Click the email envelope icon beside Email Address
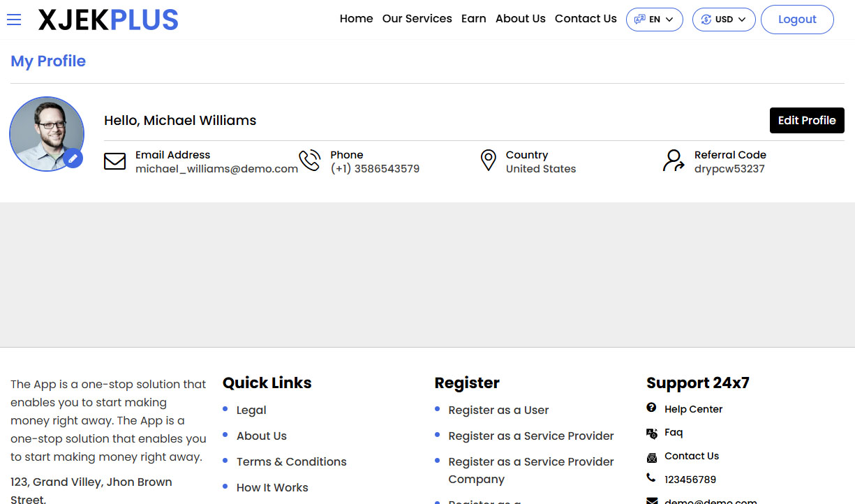Screen dimensions: 855x504 114,161
